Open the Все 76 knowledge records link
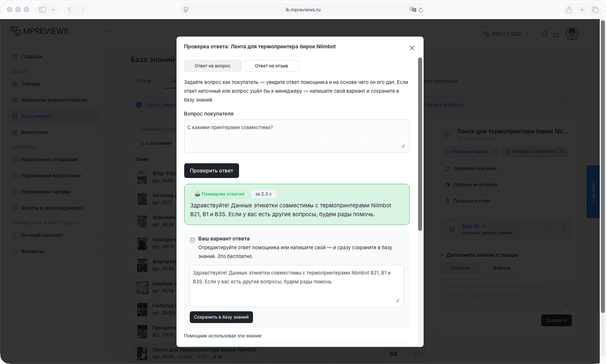 pyautogui.click(x=506, y=229)
